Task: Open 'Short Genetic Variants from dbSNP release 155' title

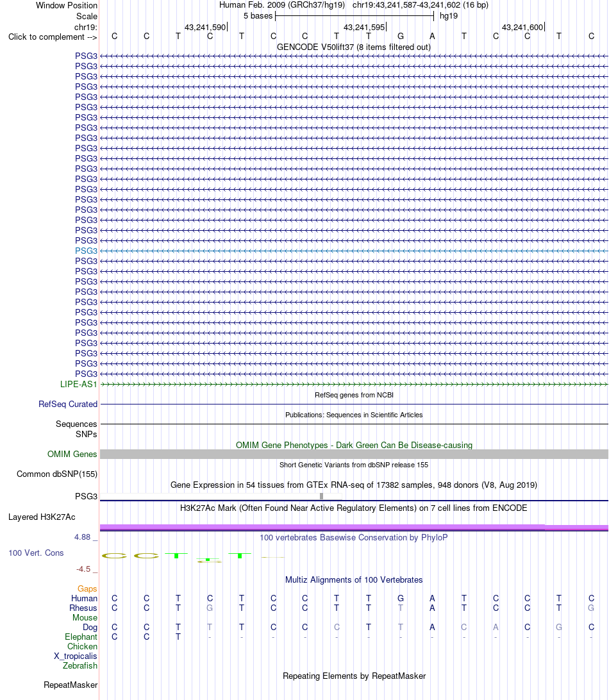Action: [x=354, y=465]
